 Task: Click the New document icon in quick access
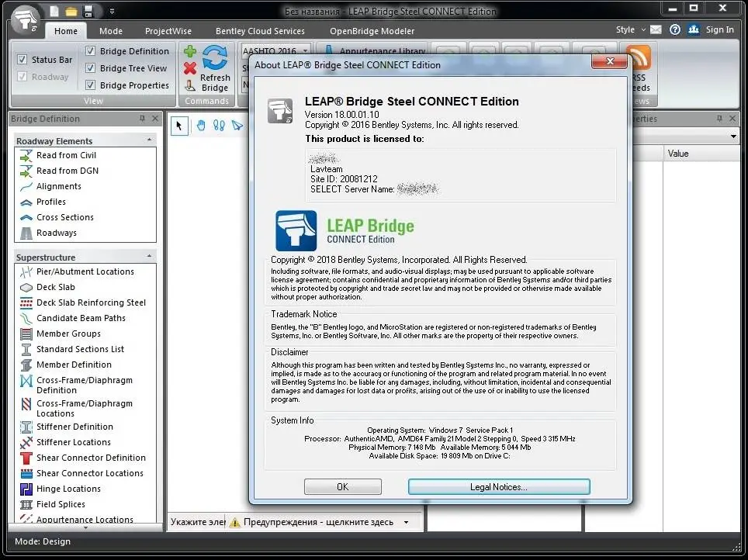click(x=54, y=11)
